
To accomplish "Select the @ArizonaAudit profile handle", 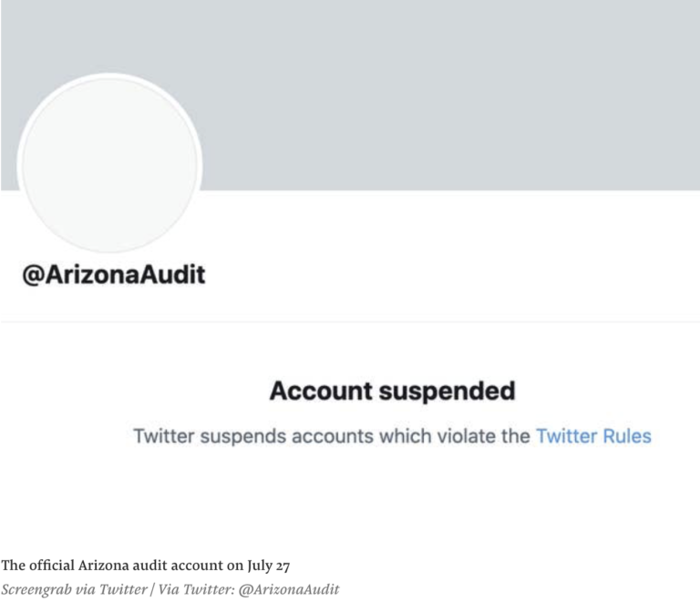I will tap(114, 273).
